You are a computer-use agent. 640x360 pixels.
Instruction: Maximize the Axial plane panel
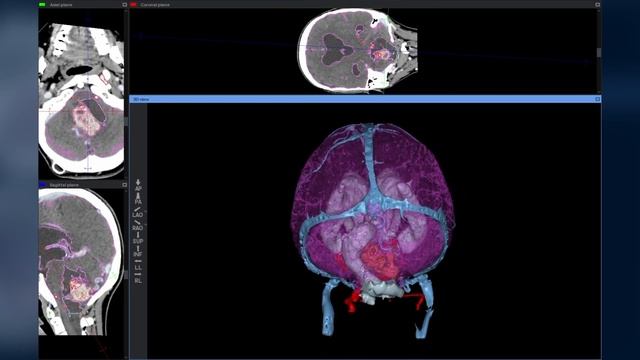point(124,5)
